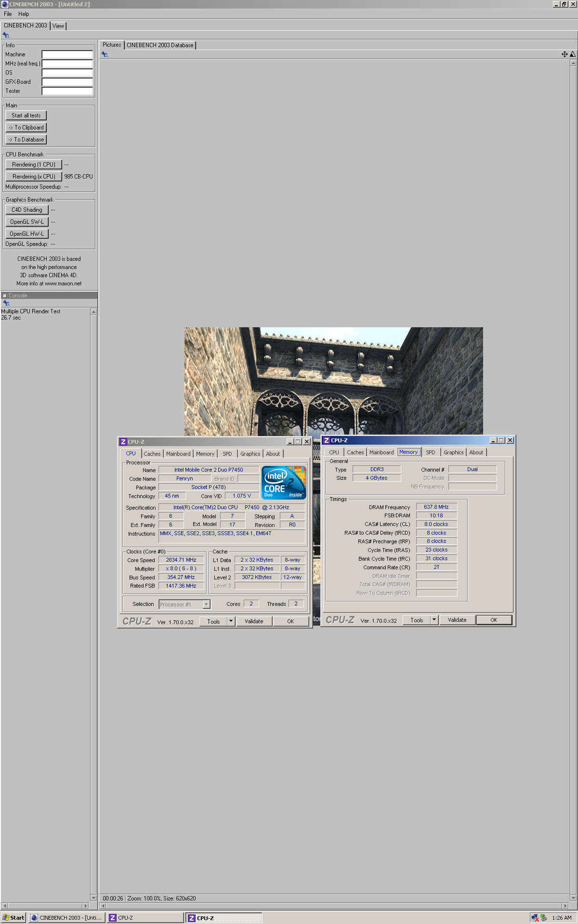Screen dimensions: 578x924
Task: Run the OpenGL SW-L test
Action: click(27, 222)
